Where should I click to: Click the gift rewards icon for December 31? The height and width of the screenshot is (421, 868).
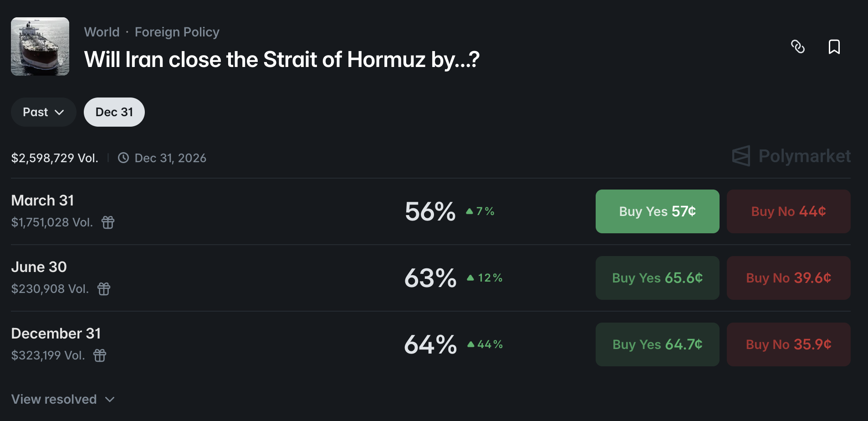click(x=100, y=355)
